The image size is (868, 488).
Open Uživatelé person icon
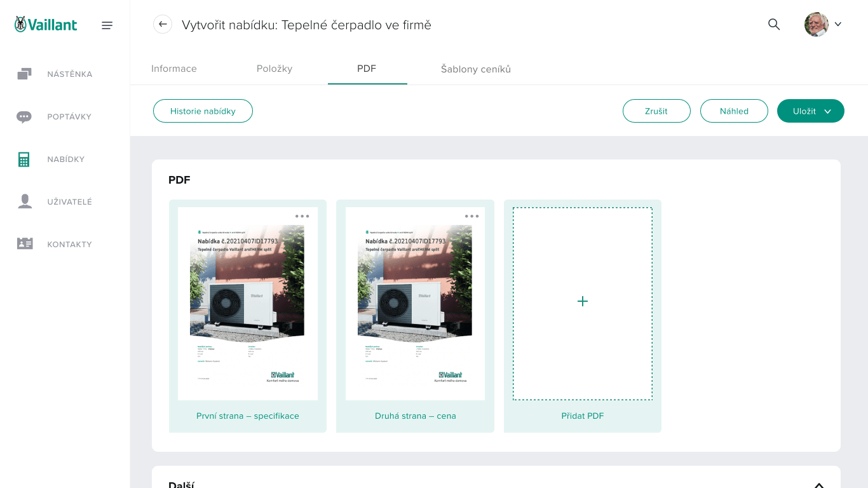point(25,202)
